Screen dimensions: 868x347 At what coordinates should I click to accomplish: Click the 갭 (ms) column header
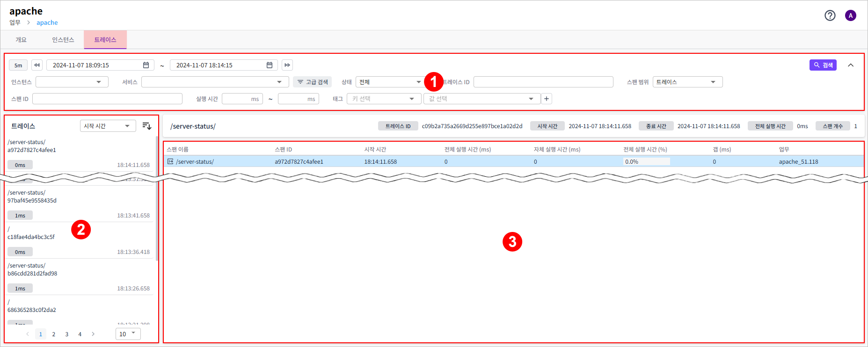[x=722, y=149]
